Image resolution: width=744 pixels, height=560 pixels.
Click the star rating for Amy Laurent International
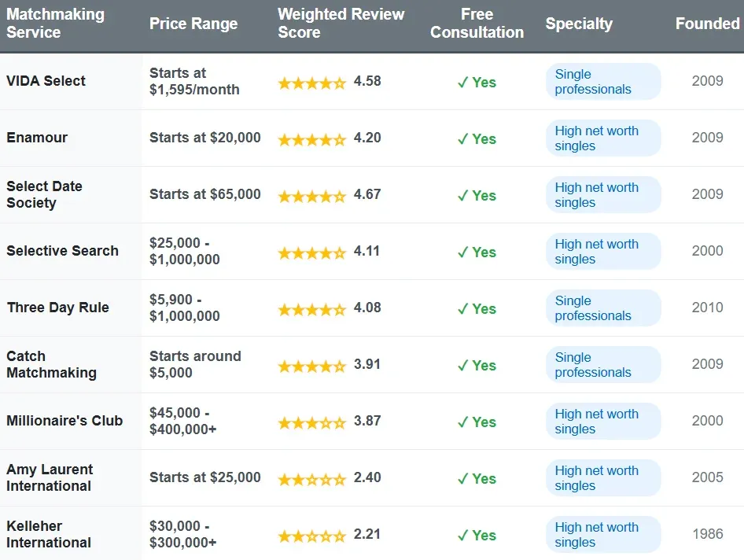tap(311, 479)
